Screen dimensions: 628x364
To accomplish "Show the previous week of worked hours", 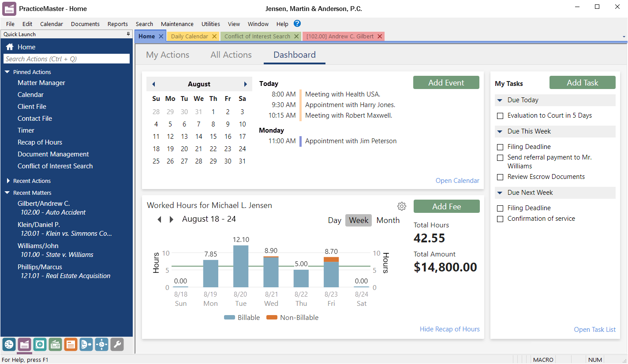I will click(x=160, y=219).
